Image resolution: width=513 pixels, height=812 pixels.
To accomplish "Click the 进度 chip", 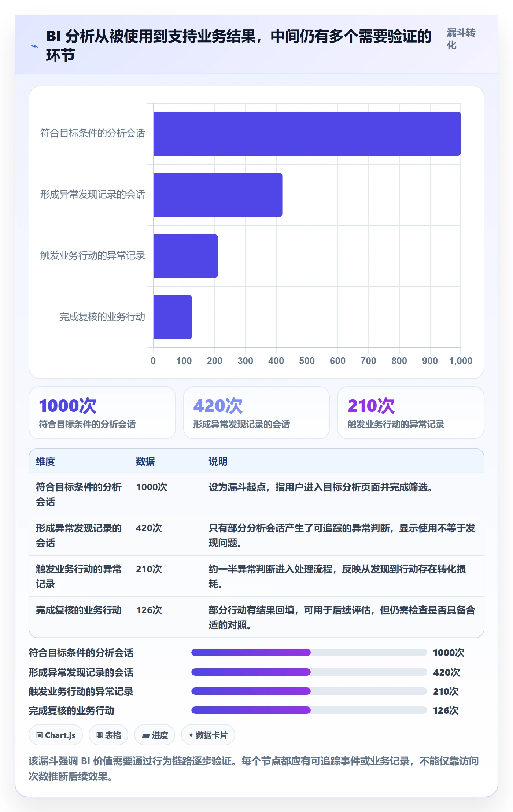I will point(155,735).
